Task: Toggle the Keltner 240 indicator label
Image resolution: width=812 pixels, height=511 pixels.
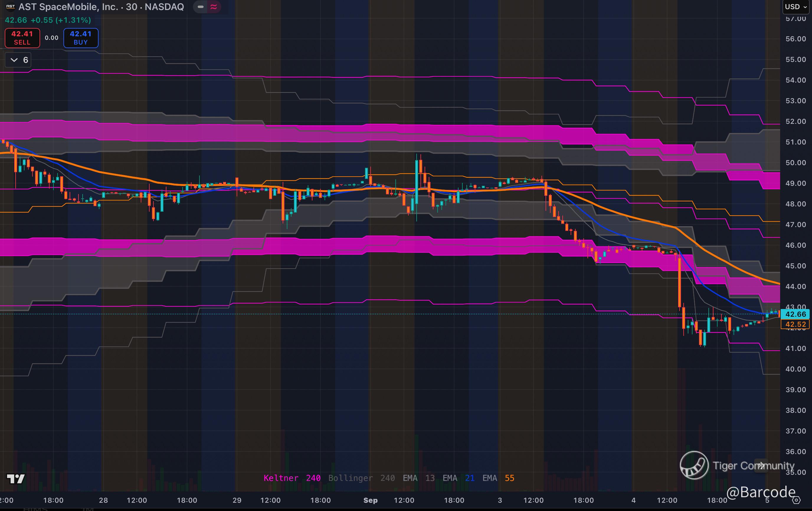Action: click(292, 478)
